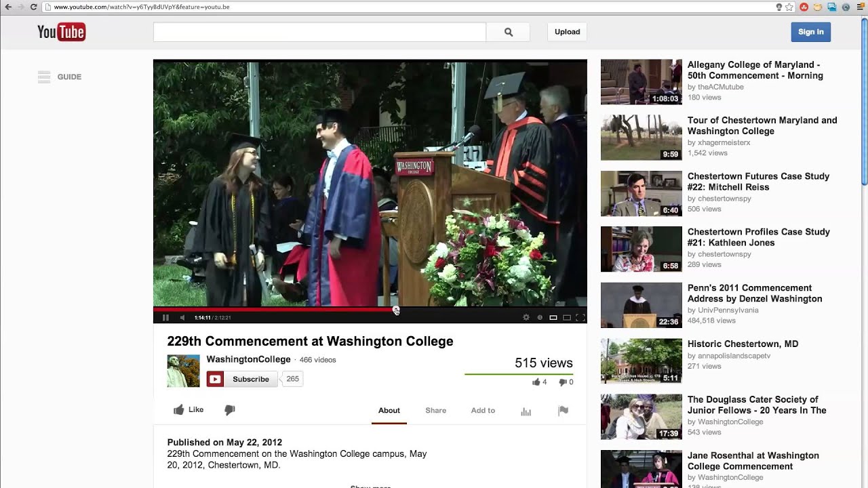This screenshot has height=488, width=868.
Task: Bookmark this page with star icon
Action: 789,7
